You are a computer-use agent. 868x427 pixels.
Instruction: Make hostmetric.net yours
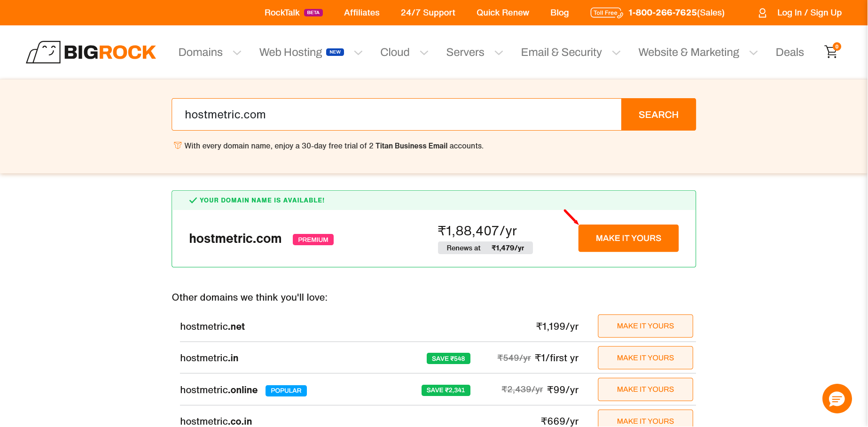[x=645, y=326]
